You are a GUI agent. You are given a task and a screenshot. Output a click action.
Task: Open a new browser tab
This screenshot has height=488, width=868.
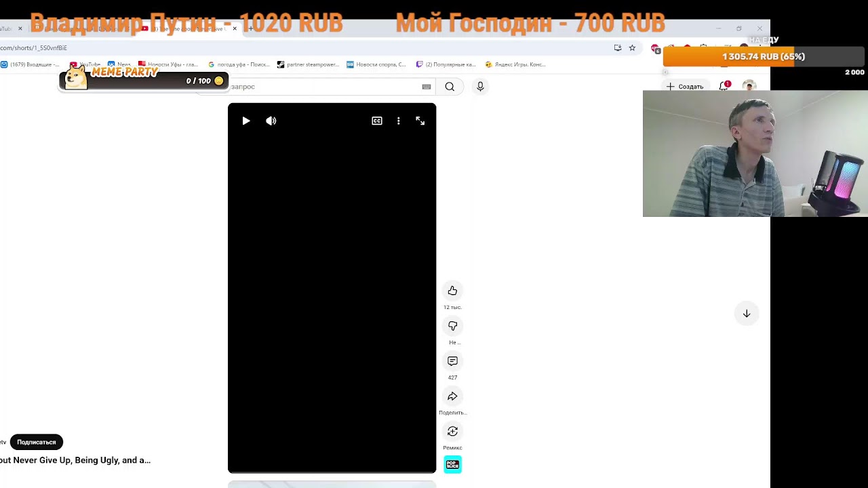point(250,28)
